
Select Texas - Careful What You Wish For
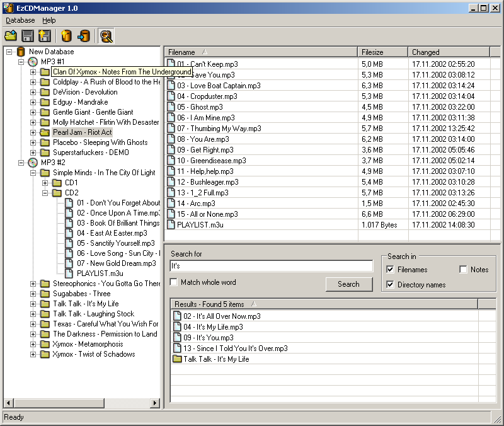tap(106, 324)
